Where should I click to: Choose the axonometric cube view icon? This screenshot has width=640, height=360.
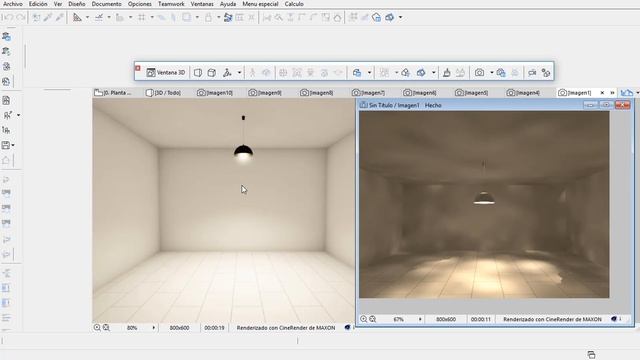[211, 73]
